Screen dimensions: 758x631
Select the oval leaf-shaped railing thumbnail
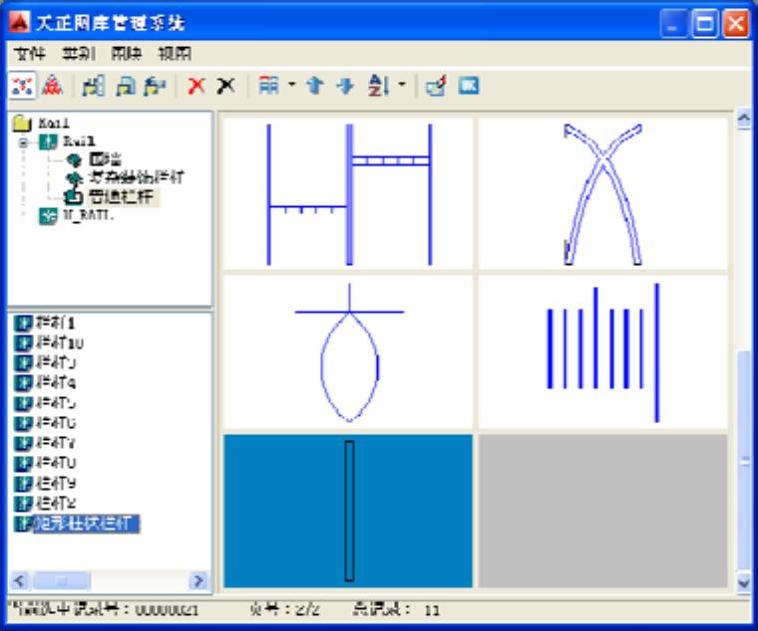pyautogui.click(x=348, y=352)
